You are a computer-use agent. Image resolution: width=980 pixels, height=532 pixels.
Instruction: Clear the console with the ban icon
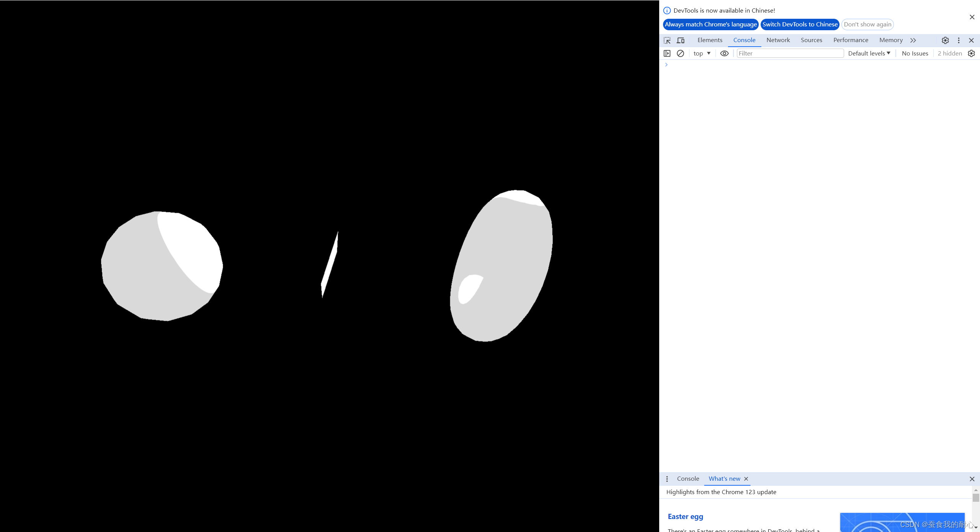[680, 54]
